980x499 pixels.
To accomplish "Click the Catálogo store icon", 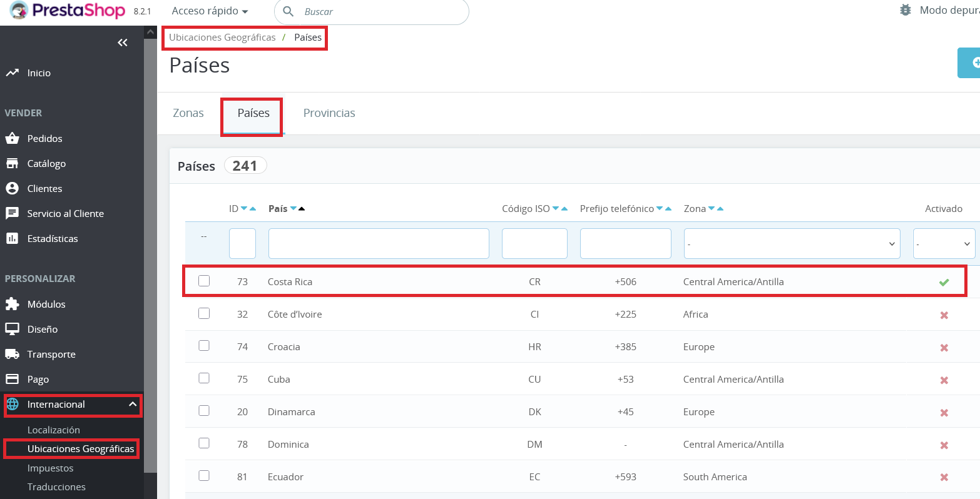I will coord(12,163).
